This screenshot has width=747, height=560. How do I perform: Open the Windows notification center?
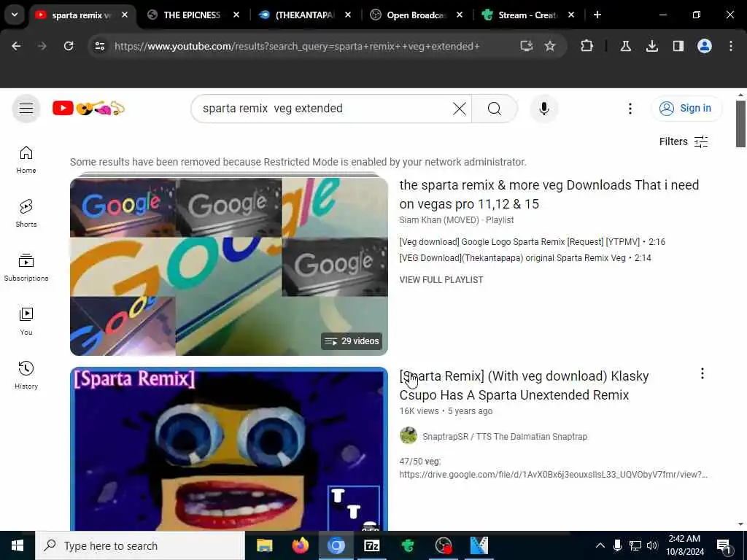(x=724, y=545)
